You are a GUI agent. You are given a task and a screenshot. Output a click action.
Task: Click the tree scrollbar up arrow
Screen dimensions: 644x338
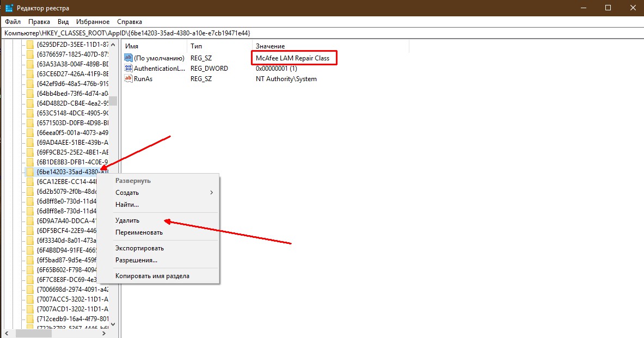[113, 44]
